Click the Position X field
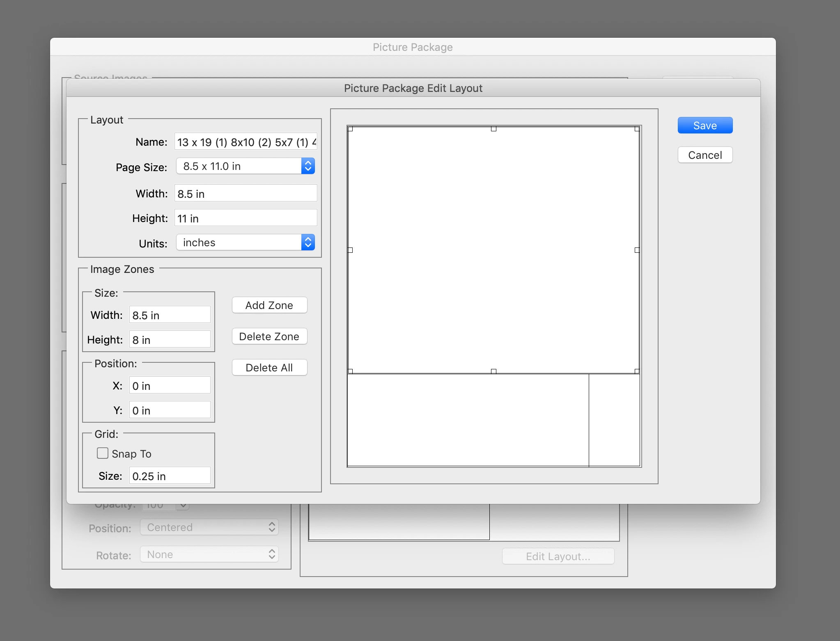Screen dimensions: 840x641 pos(170,386)
